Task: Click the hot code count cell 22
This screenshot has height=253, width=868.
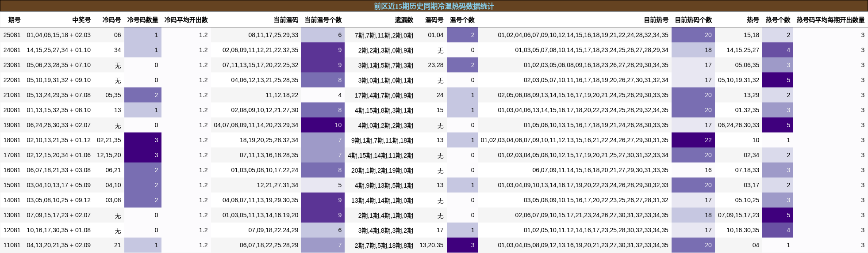Action: (693, 140)
